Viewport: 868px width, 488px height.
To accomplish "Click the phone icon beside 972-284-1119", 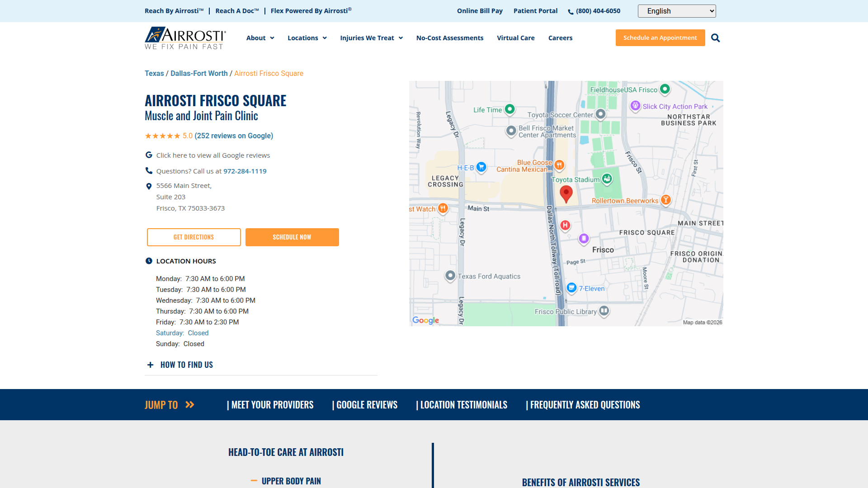I will click(149, 171).
